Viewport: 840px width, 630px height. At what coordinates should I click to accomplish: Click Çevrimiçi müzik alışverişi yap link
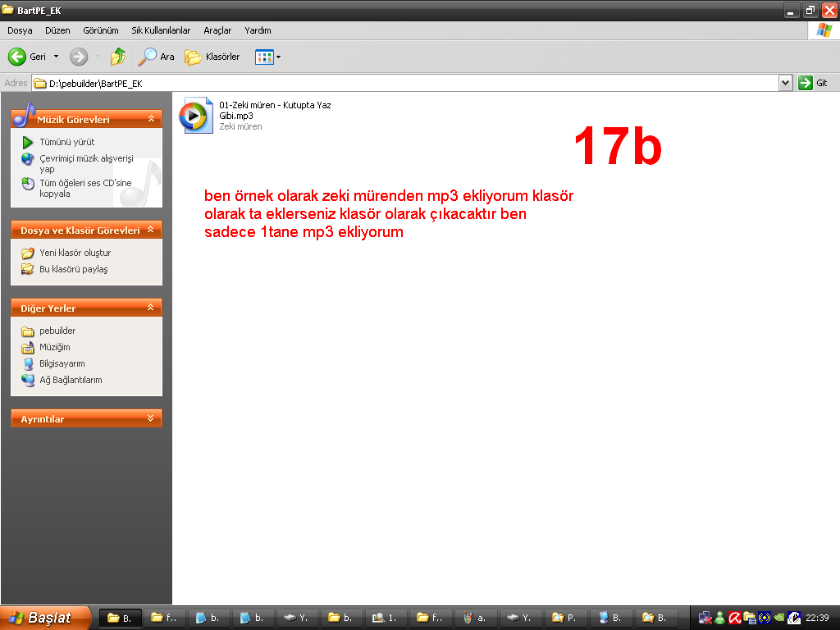(86, 164)
